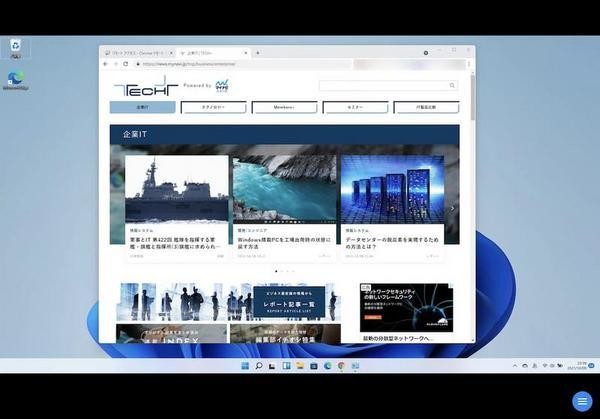Advance carousel with right arrow
Image resolution: width=600 pixels, height=419 pixels.
tap(452, 209)
